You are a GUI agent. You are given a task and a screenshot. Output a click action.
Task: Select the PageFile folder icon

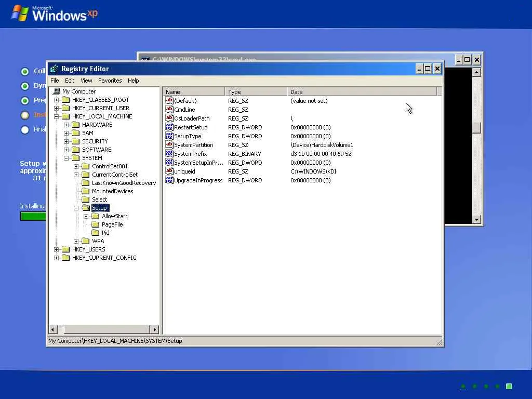96,224
